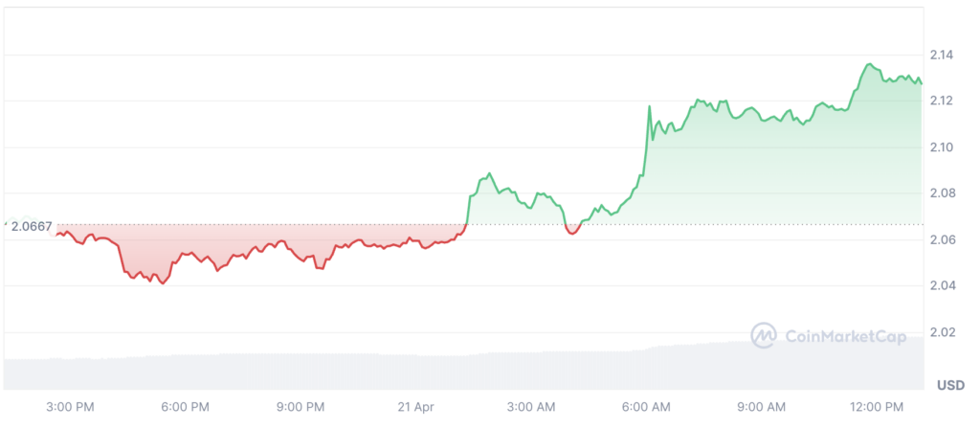Select the 9:00 PM time label
980x429 pixels.
(302, 406)
